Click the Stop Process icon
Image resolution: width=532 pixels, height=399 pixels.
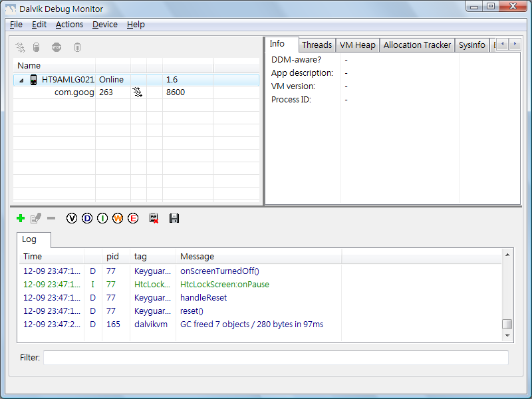57,47
